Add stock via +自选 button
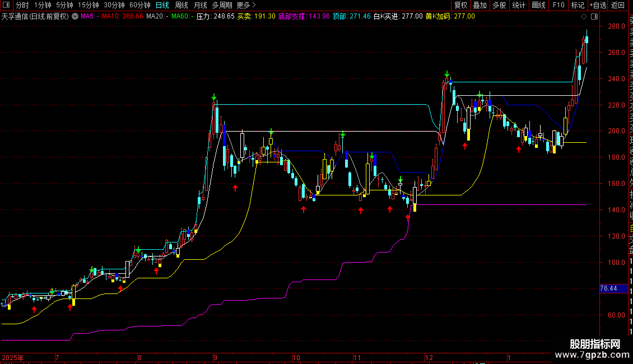 tap(598, 5)
